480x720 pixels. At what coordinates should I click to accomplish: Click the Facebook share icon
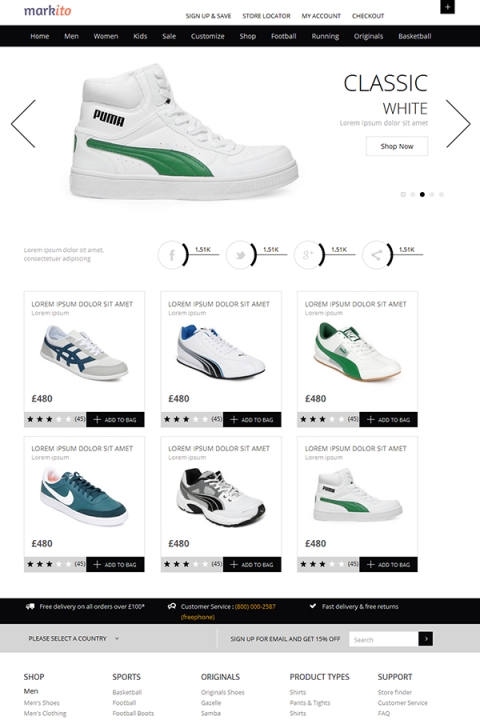pyautogui.click(x=171, y=254)
